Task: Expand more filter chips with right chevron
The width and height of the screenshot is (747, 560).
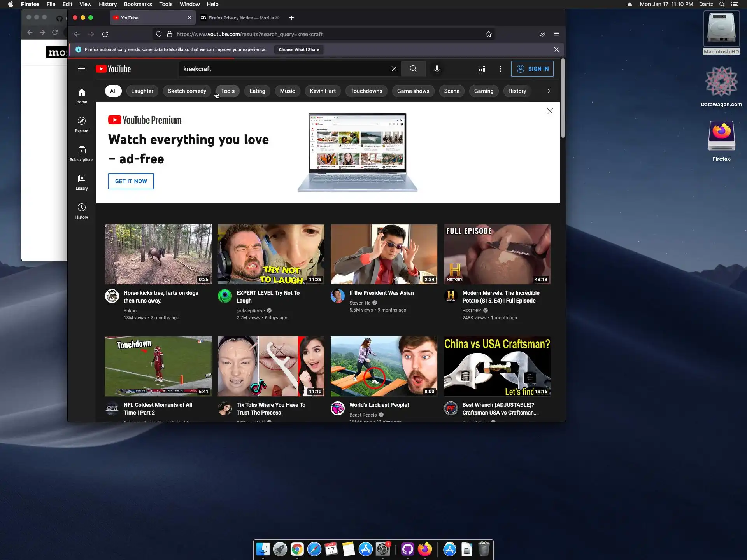Action: pos(549,91)
